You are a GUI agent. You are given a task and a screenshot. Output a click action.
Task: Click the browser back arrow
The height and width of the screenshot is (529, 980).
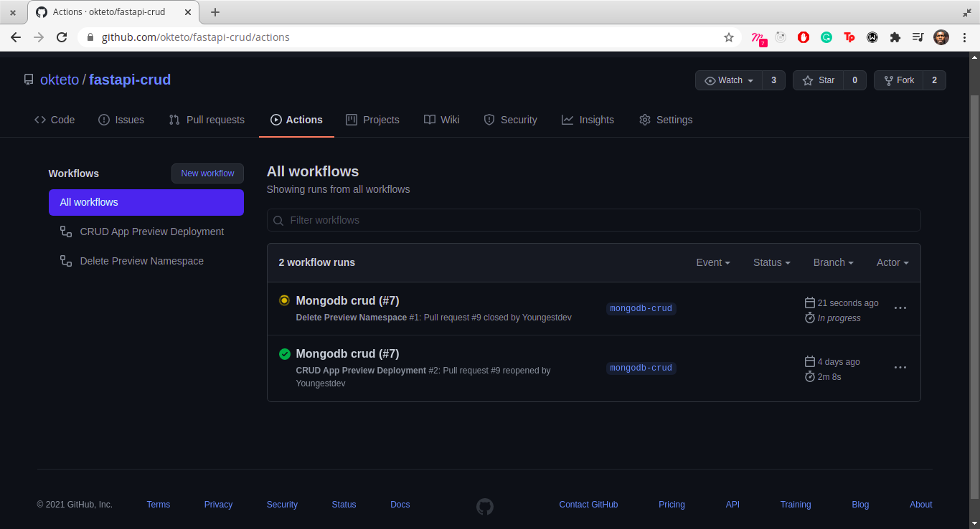click(x=16, y=37)
